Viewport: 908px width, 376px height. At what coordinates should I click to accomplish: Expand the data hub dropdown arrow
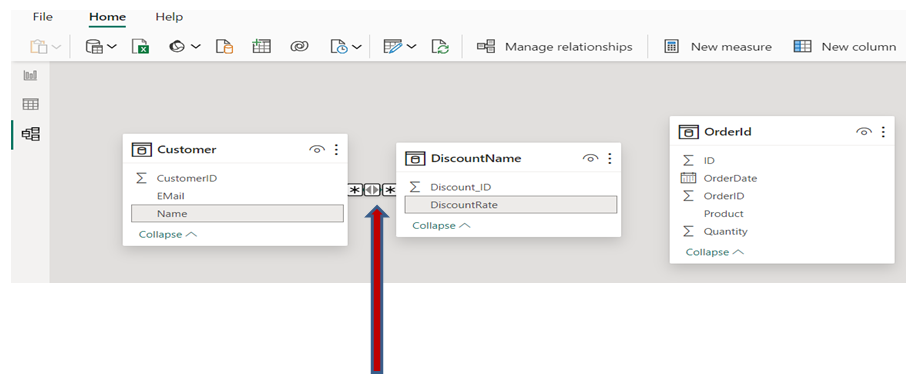tap(196, 47)
